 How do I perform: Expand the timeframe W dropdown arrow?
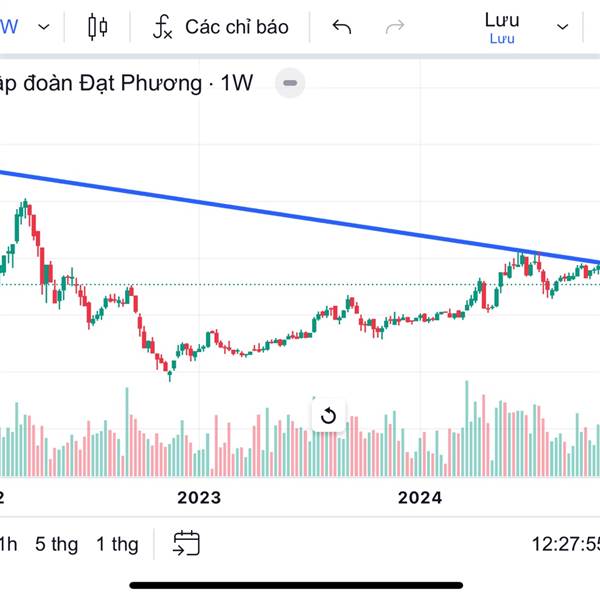click(44, 27)
